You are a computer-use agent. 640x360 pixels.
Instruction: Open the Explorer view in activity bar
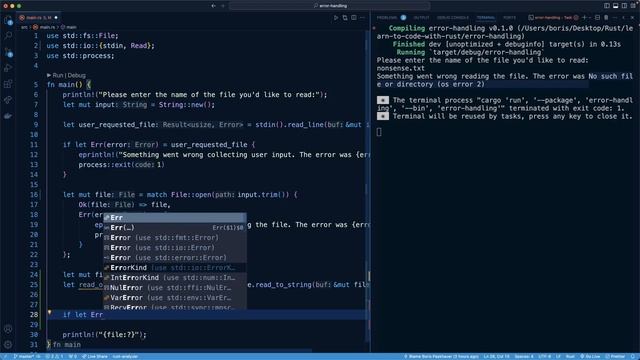8,20
